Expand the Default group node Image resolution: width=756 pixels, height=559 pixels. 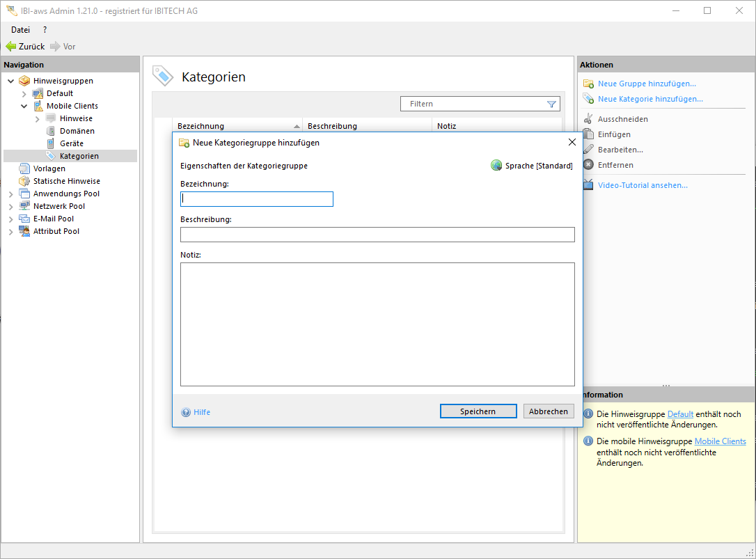[x=24, y=94]
